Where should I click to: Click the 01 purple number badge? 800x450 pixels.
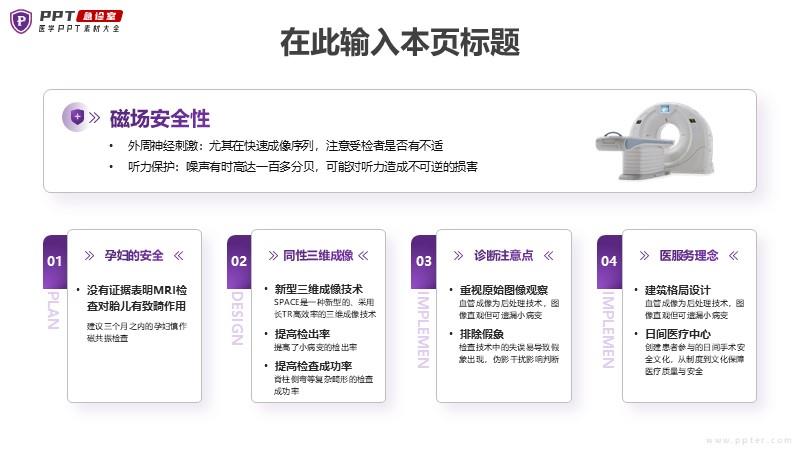[55, 261]
